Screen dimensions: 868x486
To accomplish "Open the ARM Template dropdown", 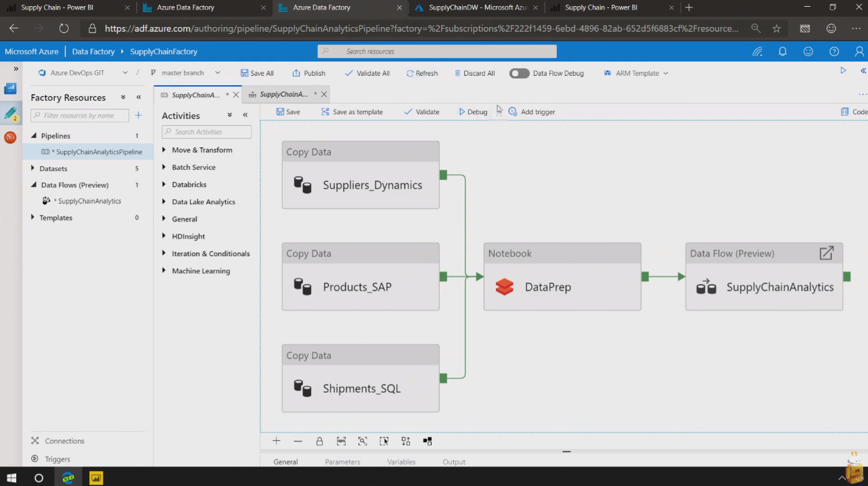I will click(636, 73).
